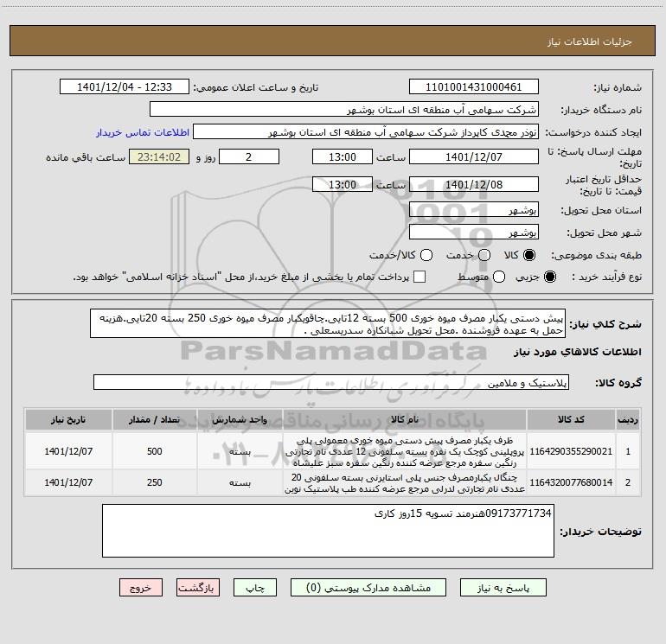Click item code 1164290355290021
Screen dimensions: 666x644
(571, 451)
